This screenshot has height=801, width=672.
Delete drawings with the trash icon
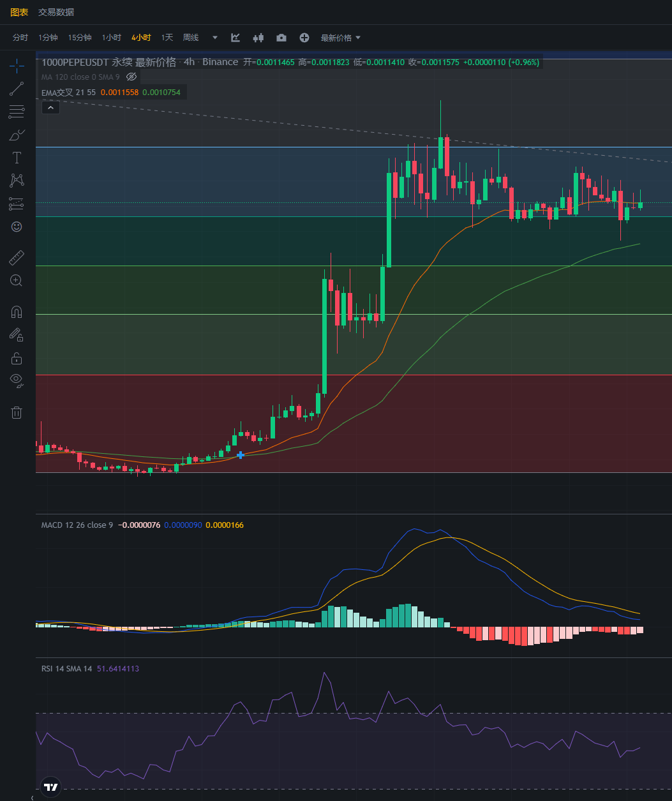click(17, 412)
